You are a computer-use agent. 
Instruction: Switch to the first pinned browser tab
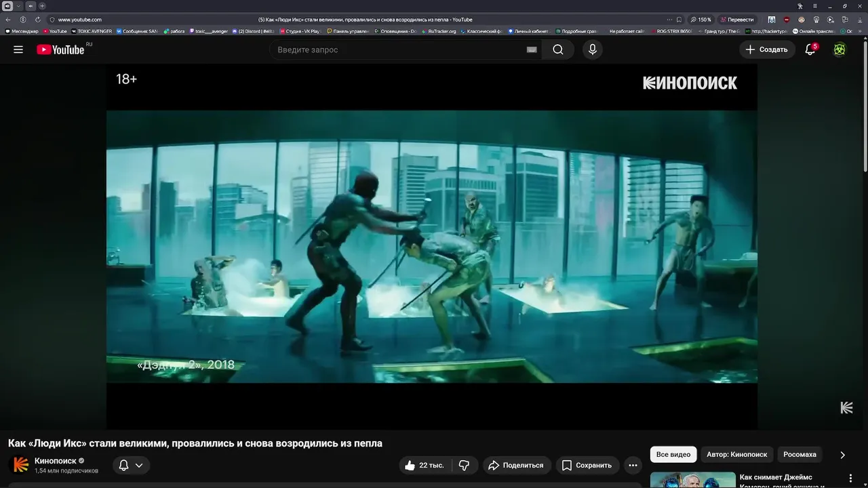(7, 5)
